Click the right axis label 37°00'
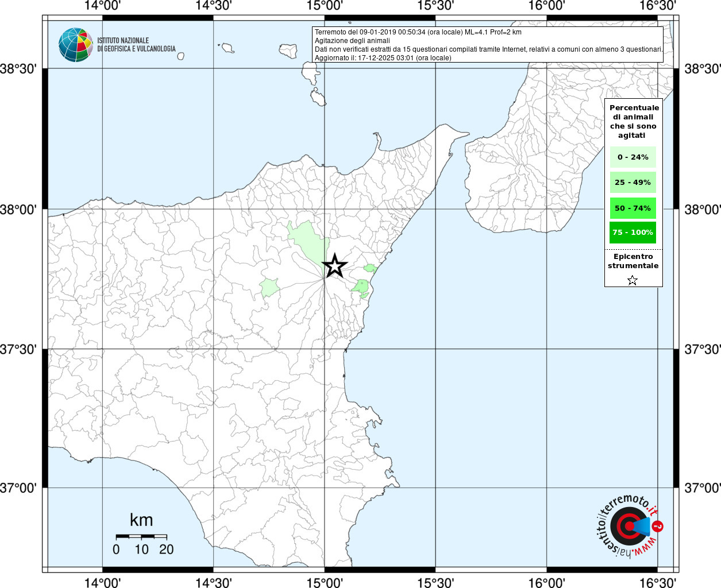This screenshot has width=721, height=588. pyautogui.click(x=702, y=488)
